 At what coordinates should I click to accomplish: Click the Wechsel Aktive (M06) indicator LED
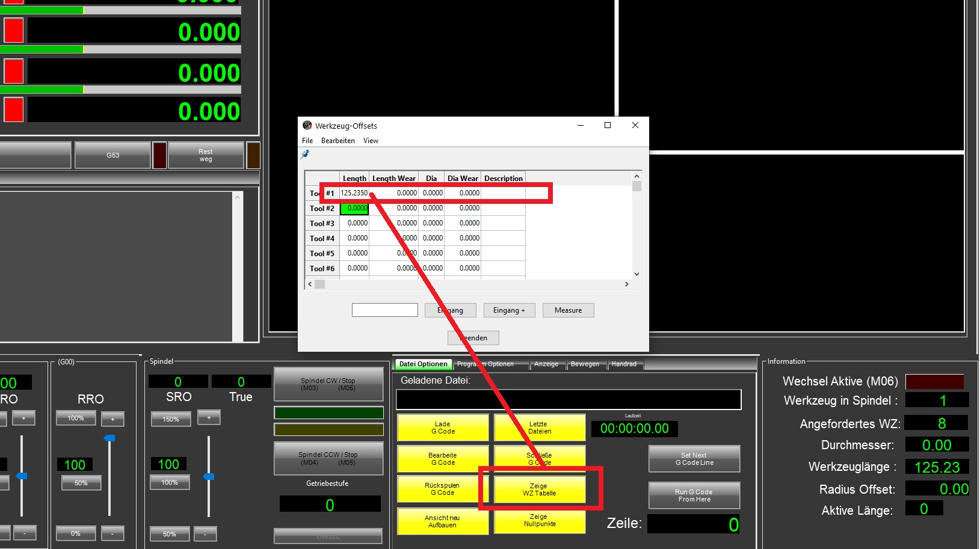point(934,381)
